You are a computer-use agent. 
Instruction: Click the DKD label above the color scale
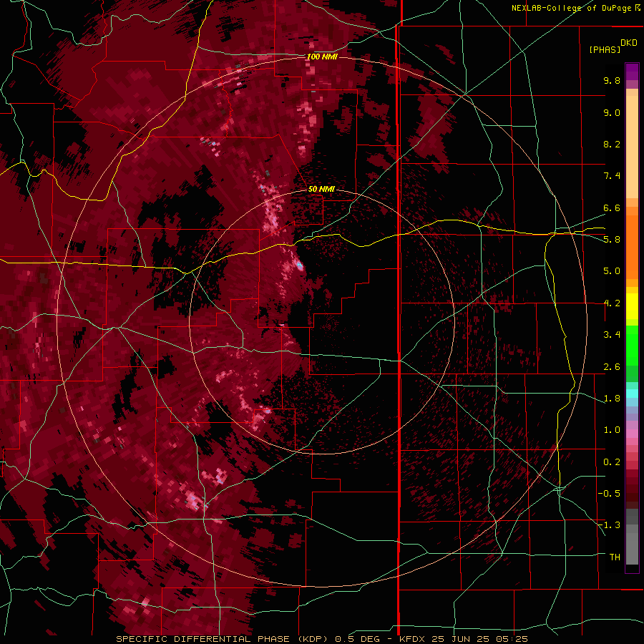point(629,42)
